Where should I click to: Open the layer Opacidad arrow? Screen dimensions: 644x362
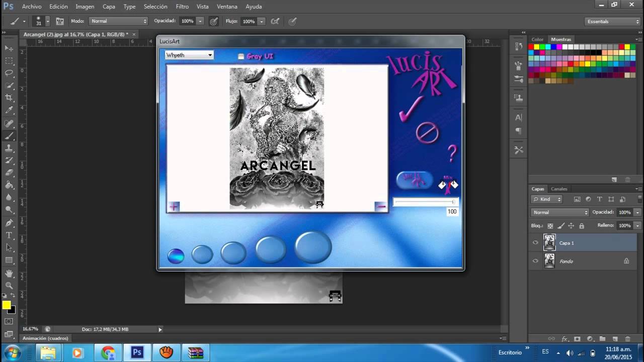637,212
